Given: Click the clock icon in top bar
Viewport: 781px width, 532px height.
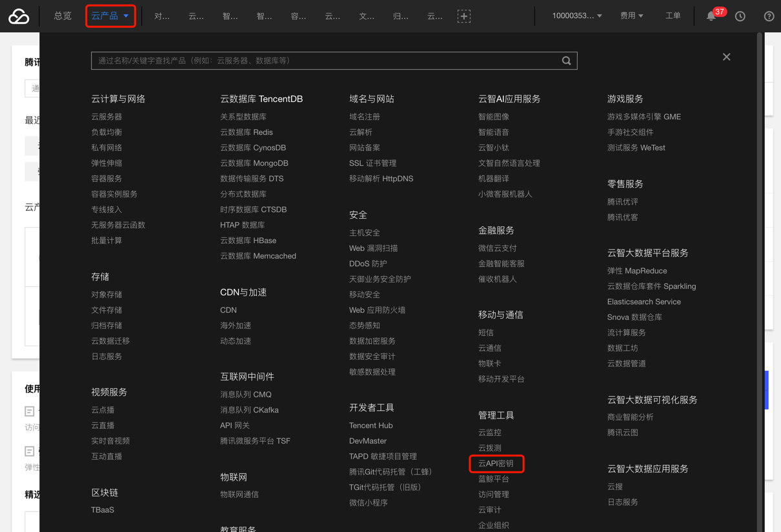Looking at the screenshot, I should tap(740, 16).
